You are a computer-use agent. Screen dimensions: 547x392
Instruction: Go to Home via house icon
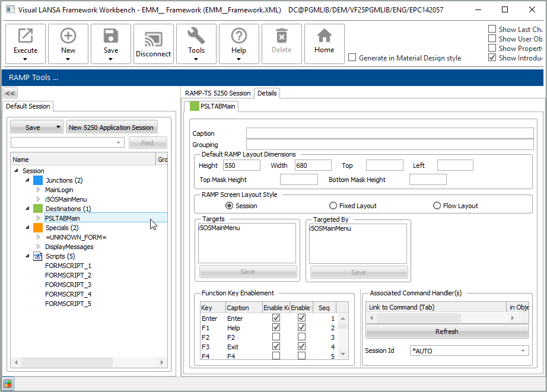(x=324, y=36)
